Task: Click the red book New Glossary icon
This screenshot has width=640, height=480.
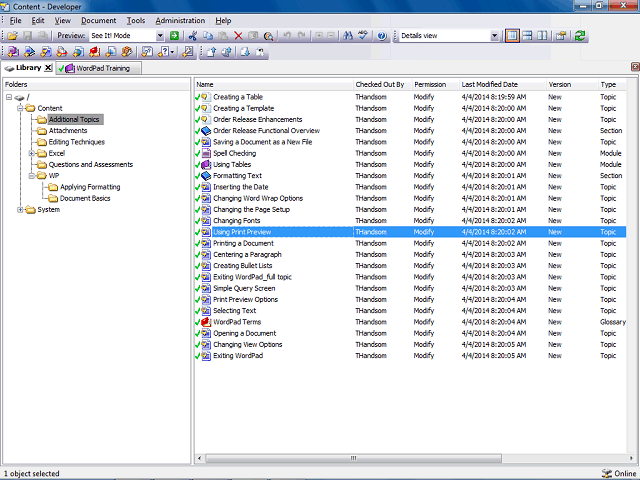Action: (x=95, y=52)
